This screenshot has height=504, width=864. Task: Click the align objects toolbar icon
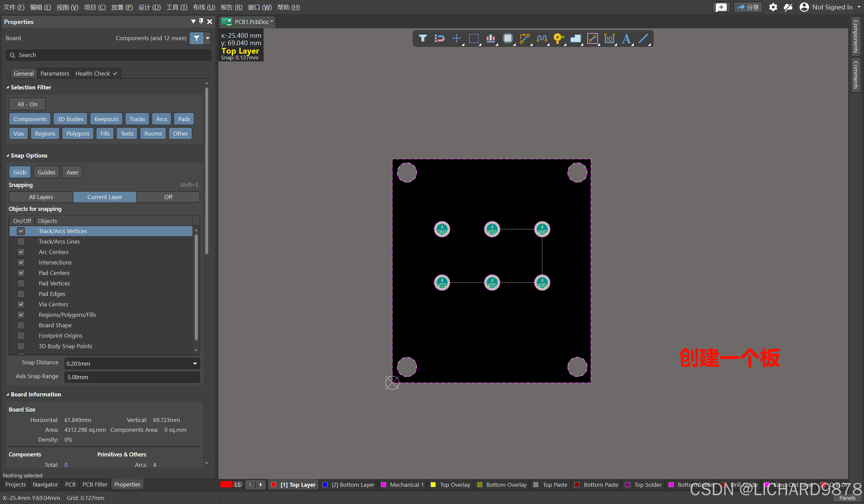491,38
